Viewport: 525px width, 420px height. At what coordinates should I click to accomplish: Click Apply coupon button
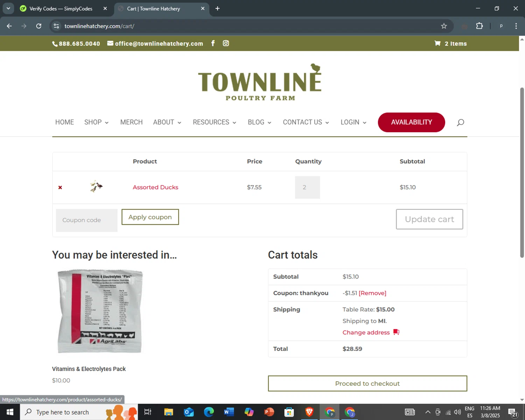click(150, 217)
